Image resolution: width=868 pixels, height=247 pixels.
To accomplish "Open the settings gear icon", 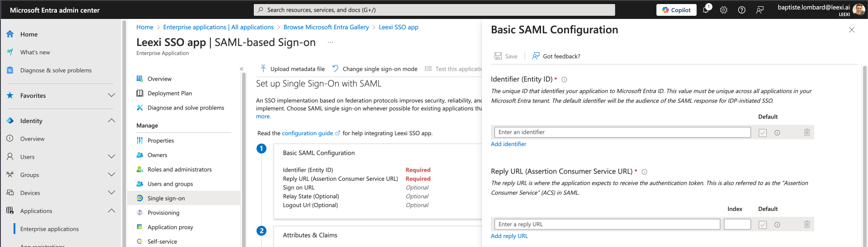I will 723,10.
